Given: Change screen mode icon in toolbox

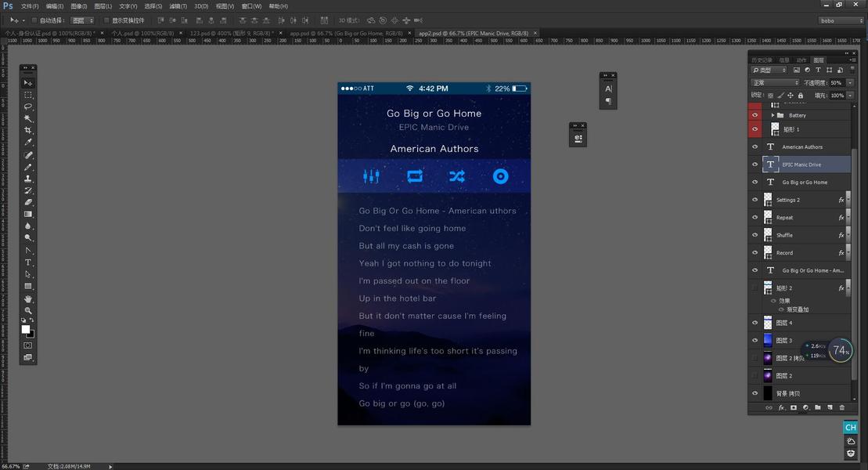Looking at the screenshot, I should (27, 357).
